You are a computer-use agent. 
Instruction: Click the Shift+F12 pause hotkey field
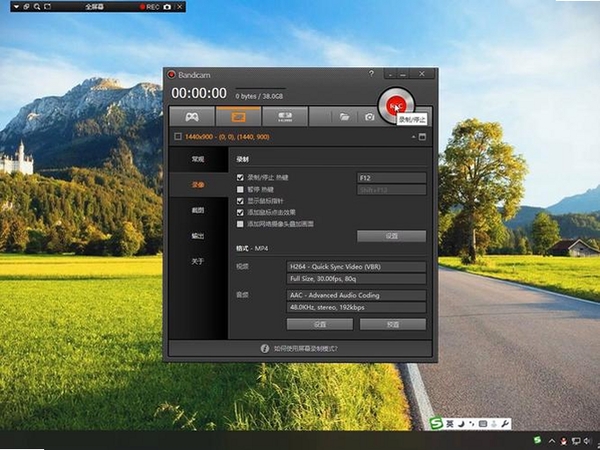click(x=391, y=190)
